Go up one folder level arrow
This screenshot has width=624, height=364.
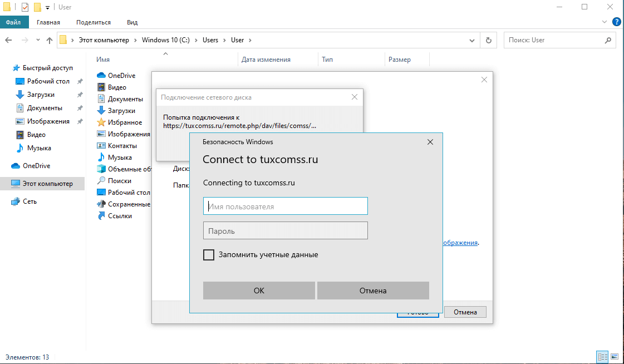click(50, 40)
